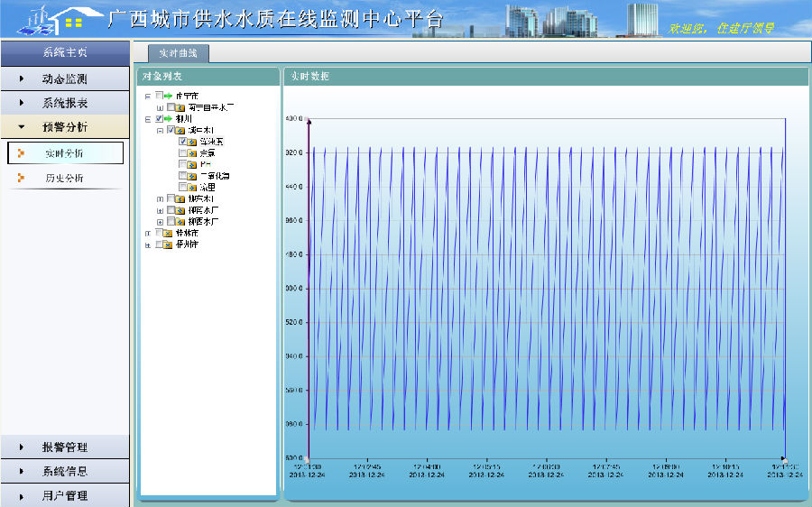Expand the 报警管理 sidebar section
The width and height of the screenshot is (812, 507).
(64, 447)
